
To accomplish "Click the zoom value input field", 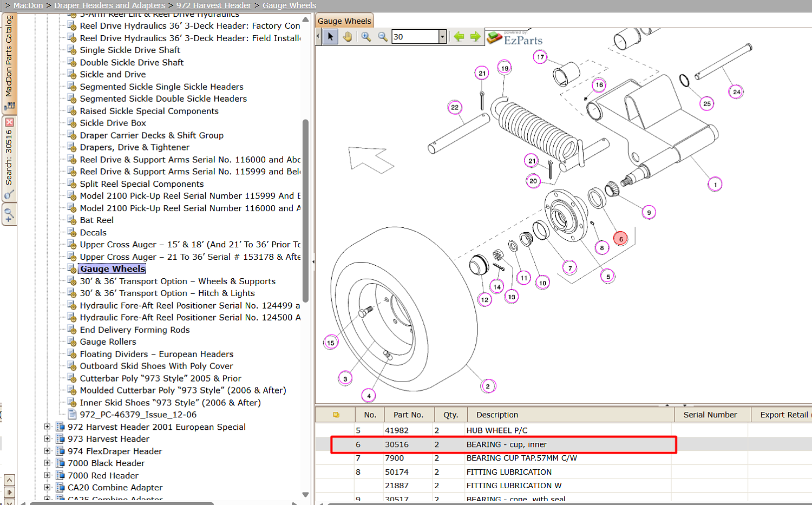I will click(x=415, y=37).
